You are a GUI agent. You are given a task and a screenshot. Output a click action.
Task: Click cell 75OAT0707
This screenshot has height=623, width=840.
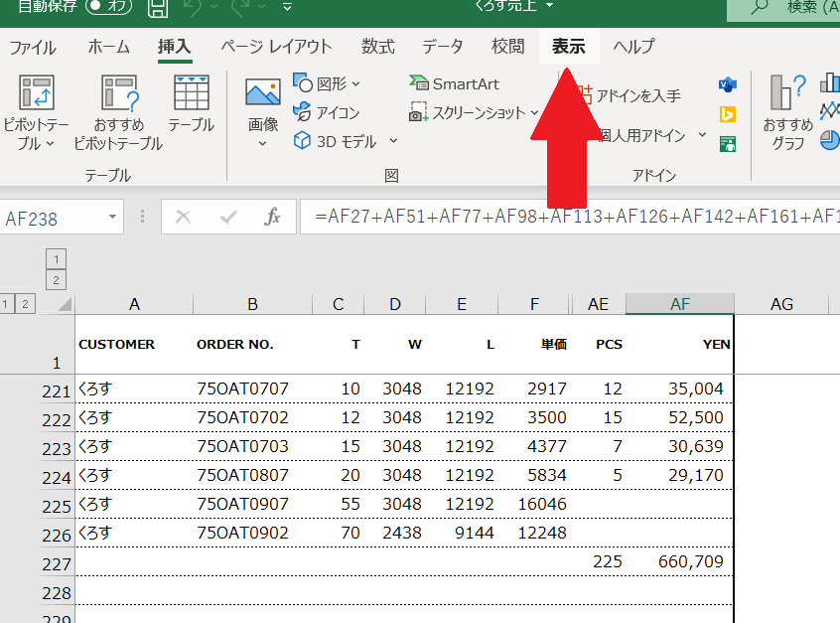point(253,389)
